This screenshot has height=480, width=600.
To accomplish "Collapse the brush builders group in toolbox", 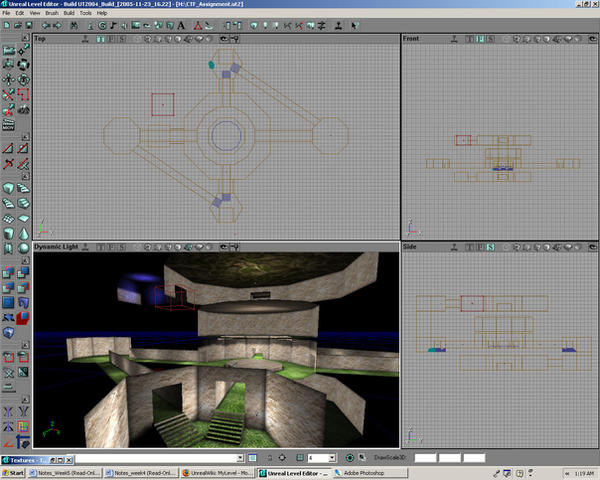I will (25, 176).
